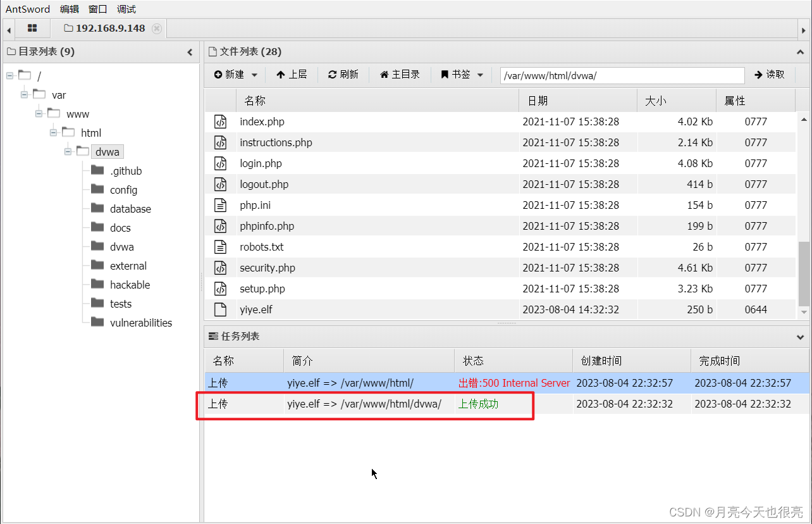Screen dimensions: 812x524
Task: Click the tab scroll right arrow
Action: point(803,29)
